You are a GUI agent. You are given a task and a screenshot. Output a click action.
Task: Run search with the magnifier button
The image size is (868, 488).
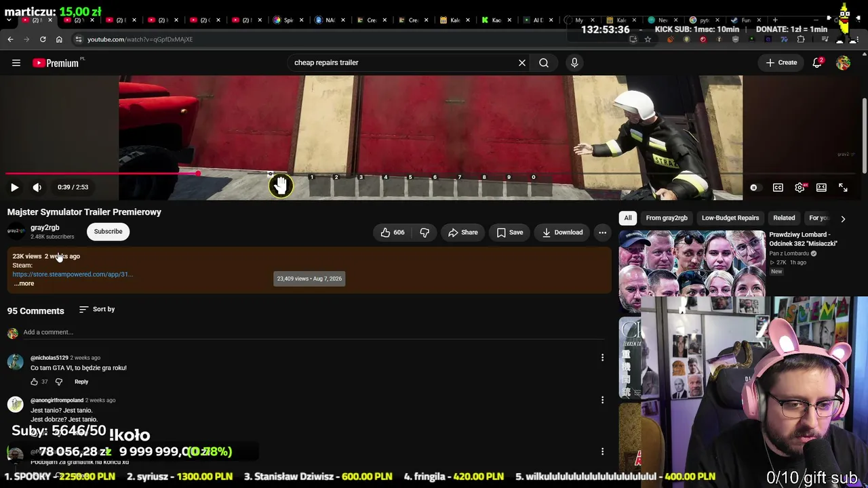coord(544,63)
